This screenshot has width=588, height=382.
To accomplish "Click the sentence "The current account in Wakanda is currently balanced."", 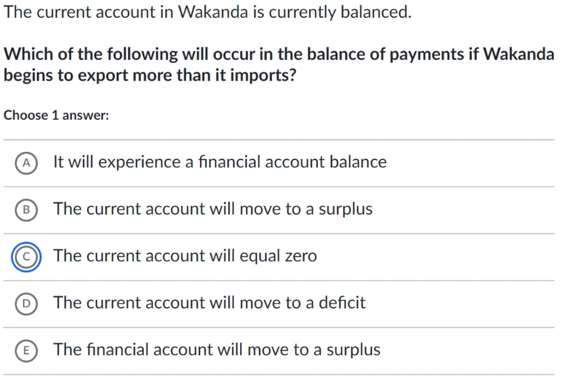I will pyautogui.click(x=207, y=12).
